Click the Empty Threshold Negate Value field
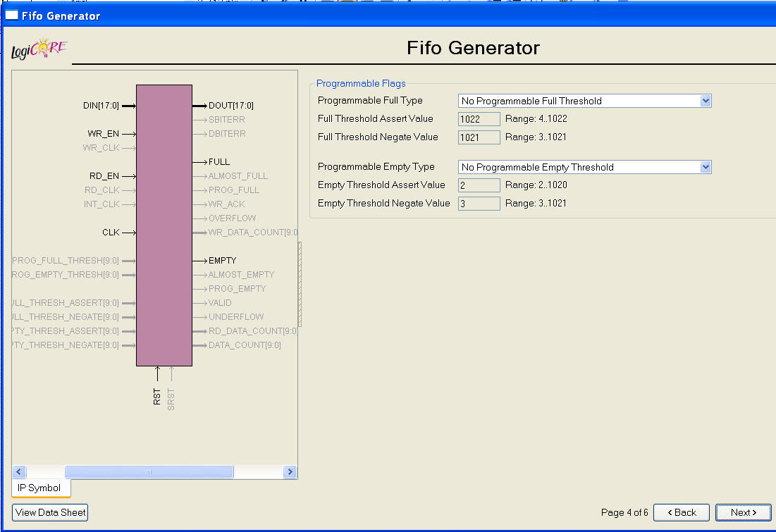The height and width of the screenshot is (532, 776). tap(479, 204)
